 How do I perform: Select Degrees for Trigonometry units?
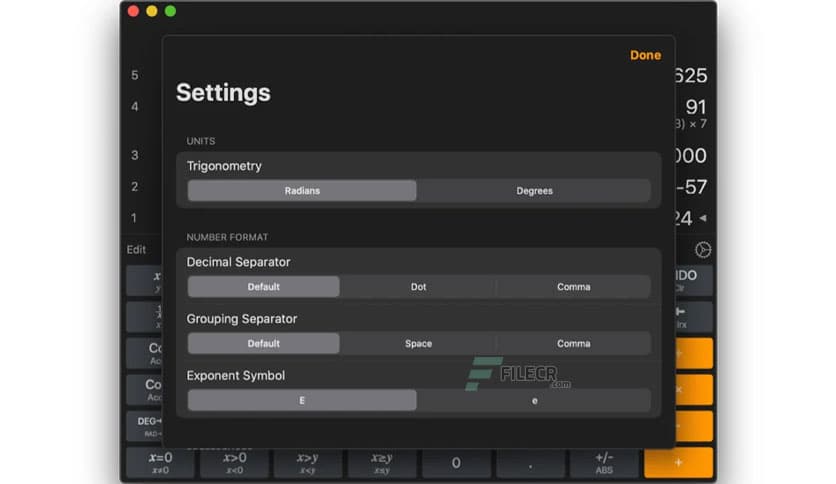pyautogui.click(x=534, y=191)
